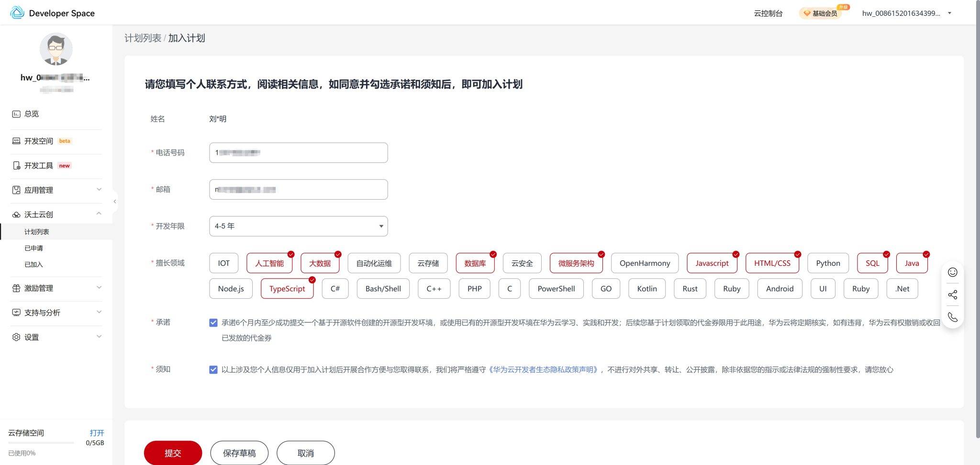Open the 华为云开发者生态隐私政策声明 link

point(544,370)
